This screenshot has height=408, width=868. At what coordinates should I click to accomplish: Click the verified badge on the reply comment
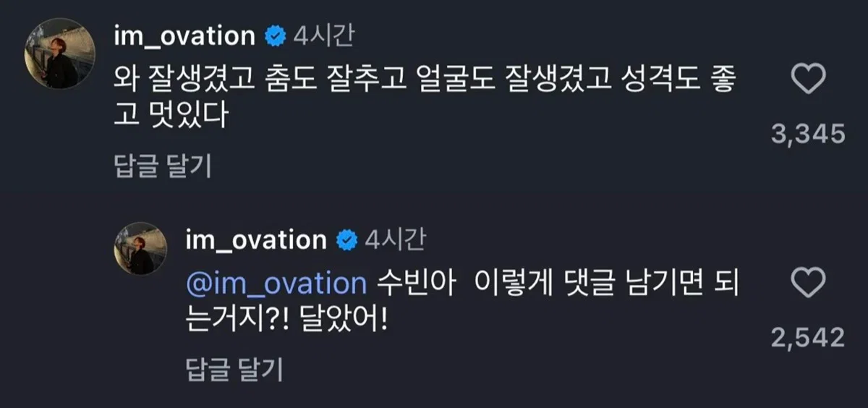click(346, 239)
